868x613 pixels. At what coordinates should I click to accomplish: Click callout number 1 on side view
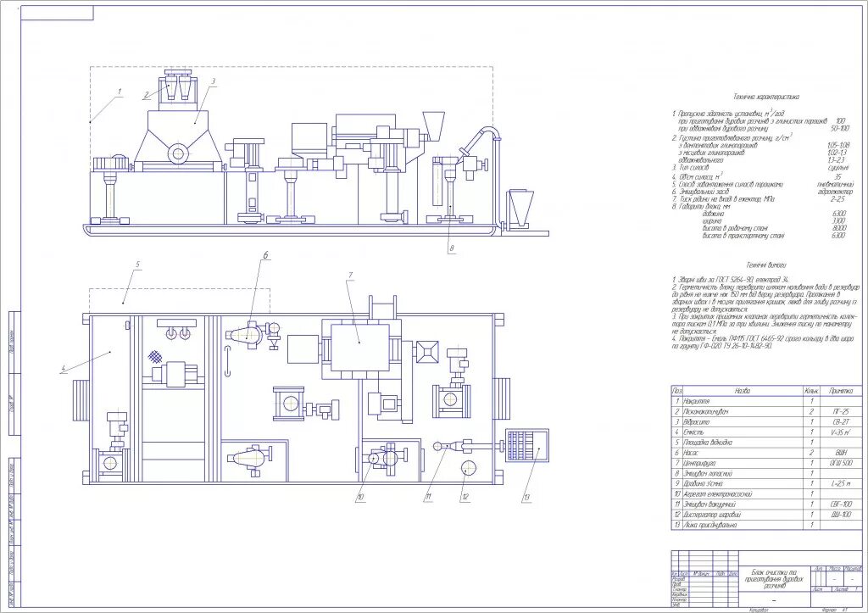tap(119, 92)
